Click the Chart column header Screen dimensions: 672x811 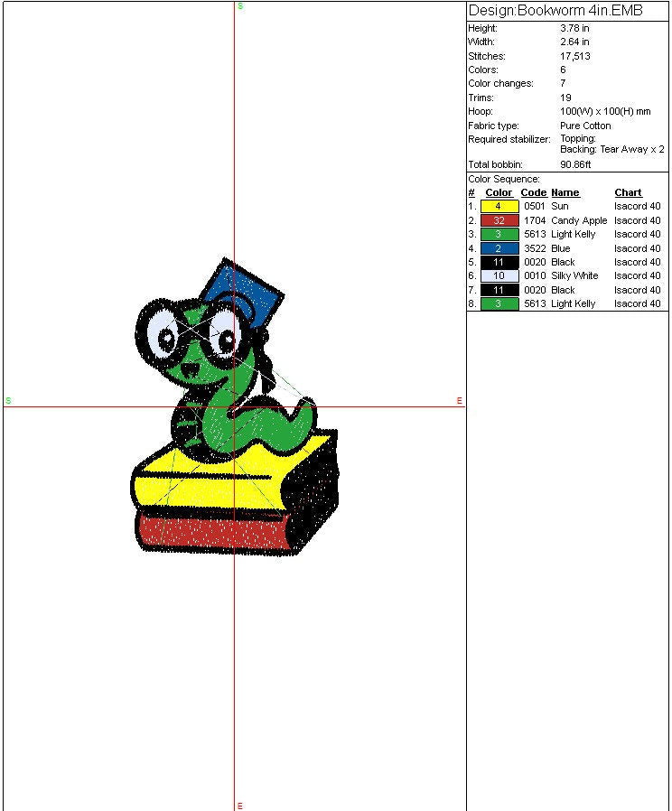[628, 192]
